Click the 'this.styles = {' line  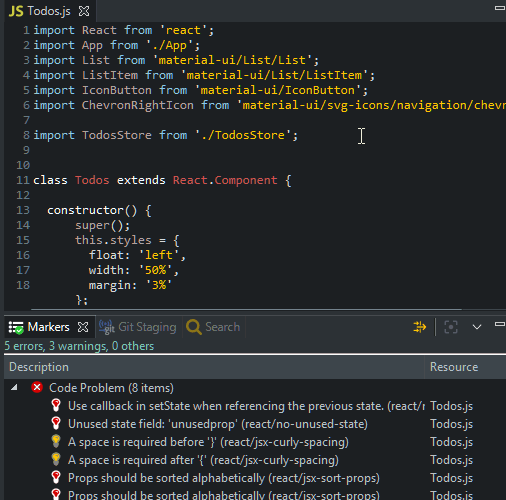127,240
